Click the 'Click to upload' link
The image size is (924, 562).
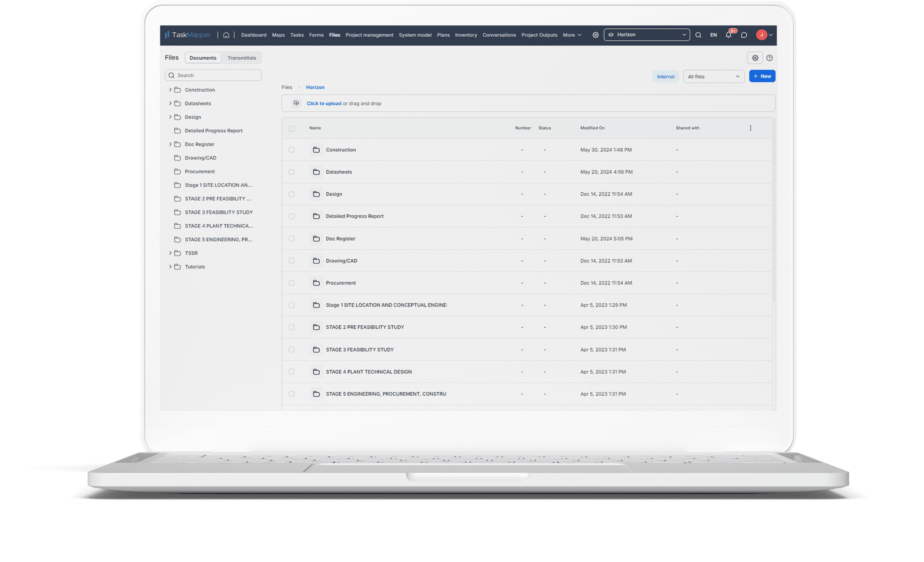click(324, 103)
